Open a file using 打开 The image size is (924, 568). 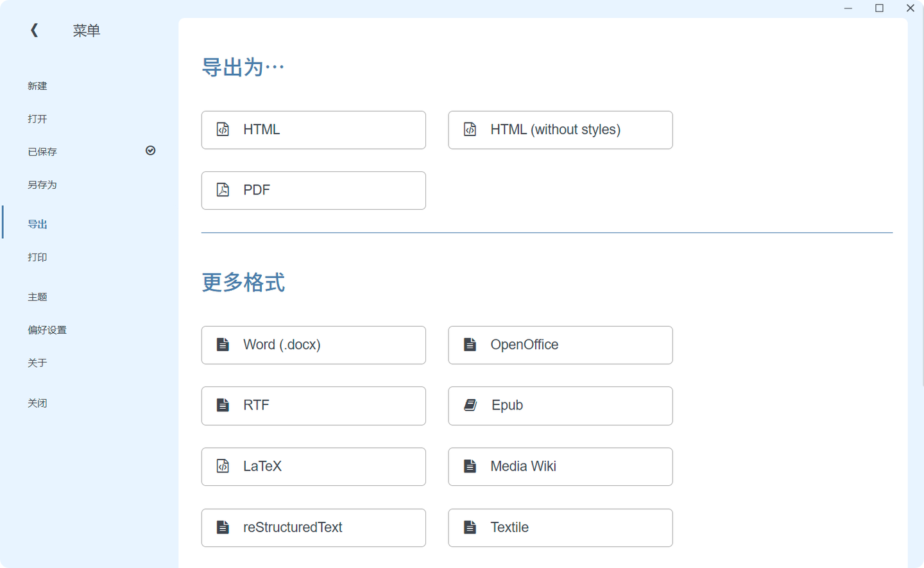[37, 119]
